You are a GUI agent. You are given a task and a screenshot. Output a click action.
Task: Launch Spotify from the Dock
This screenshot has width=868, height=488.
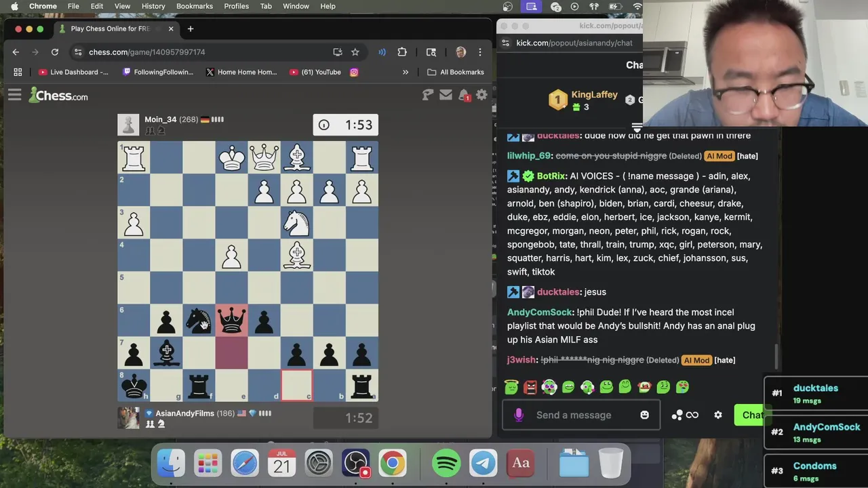tap(446, 464)
